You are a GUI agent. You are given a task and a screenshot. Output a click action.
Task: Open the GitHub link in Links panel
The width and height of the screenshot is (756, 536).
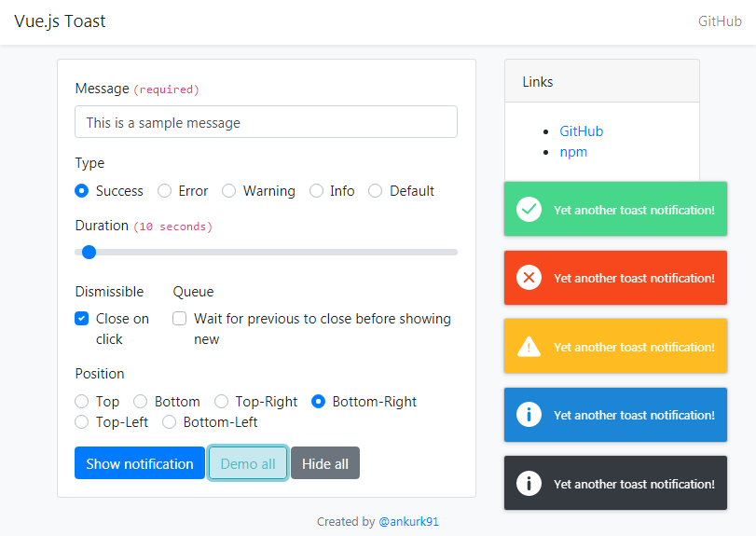pos(582,131)
